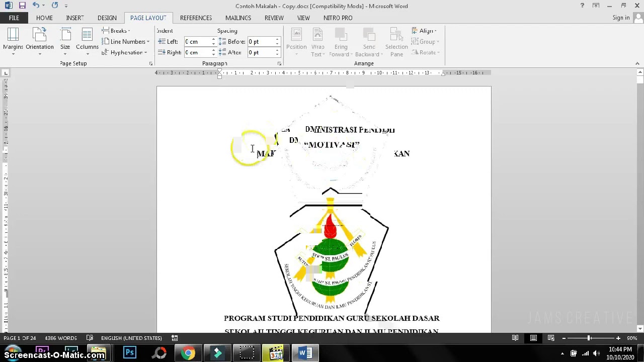644x362 pixels.
Task: Open Google Chrome from the taskbar
Action: point(188,353)
